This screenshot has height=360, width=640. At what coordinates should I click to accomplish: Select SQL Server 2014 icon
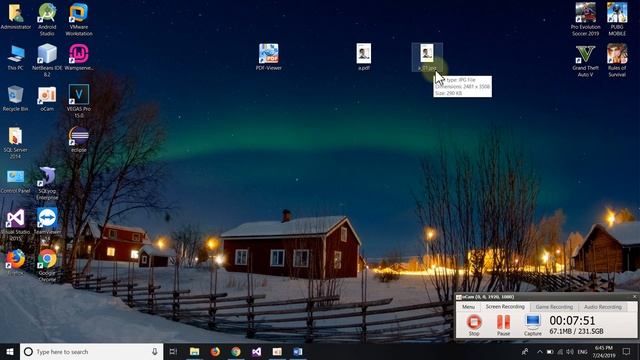[16, 142]
